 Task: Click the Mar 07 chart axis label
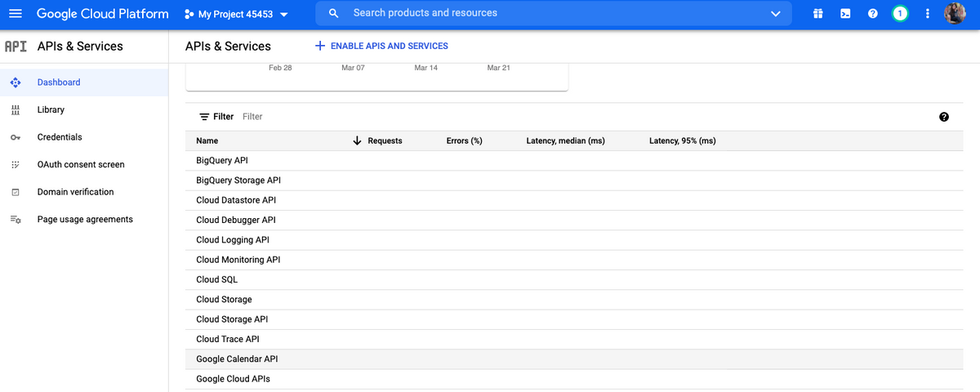(353, 68)
